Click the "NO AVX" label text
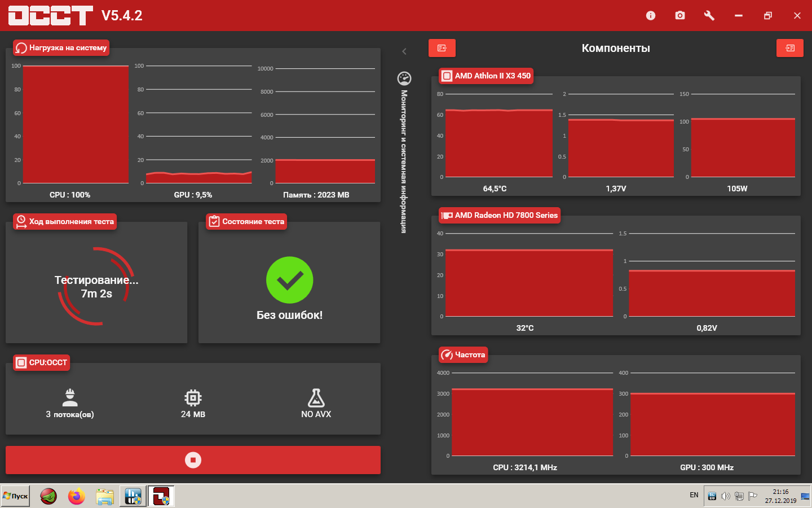This screenshot has width=812, height=508. point(316,414)
